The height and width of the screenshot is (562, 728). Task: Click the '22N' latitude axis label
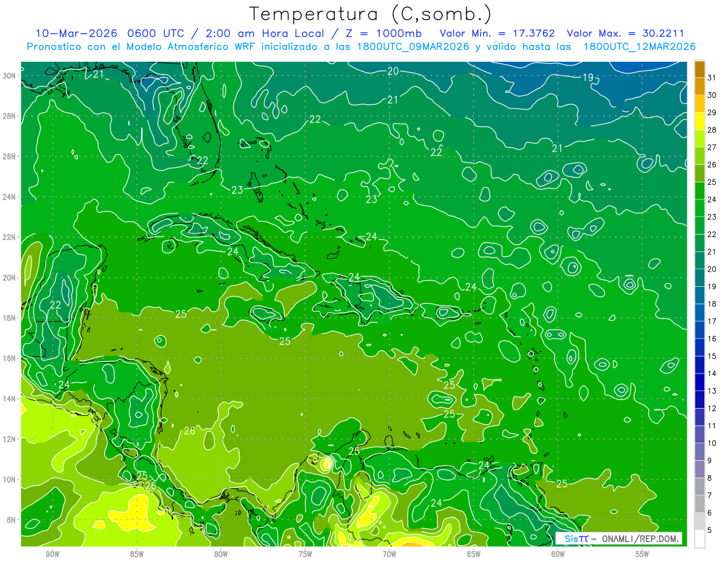pyautogui.click(x=9, y=237)
